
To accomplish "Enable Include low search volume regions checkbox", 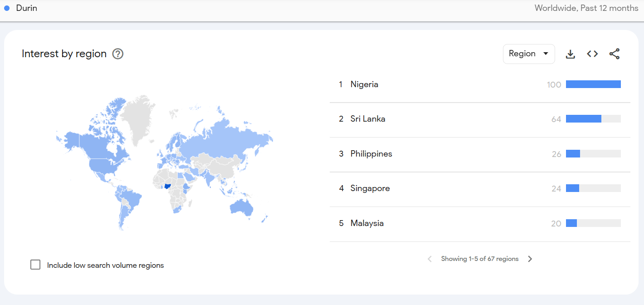I will [35, 265].
